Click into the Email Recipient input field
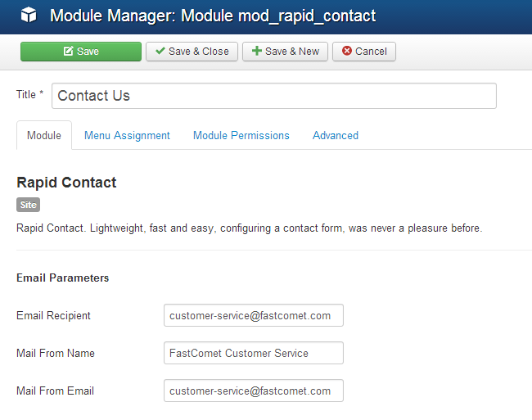This screenshot has width=532, height=420. 253,315
